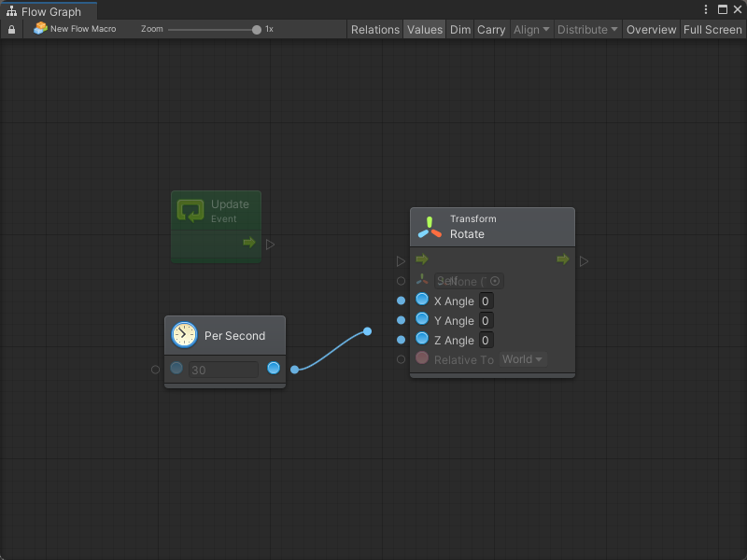Viewport: 747px width, 560px height.
Task: Click the Per Second clock icon
Action: coord(184,335)
